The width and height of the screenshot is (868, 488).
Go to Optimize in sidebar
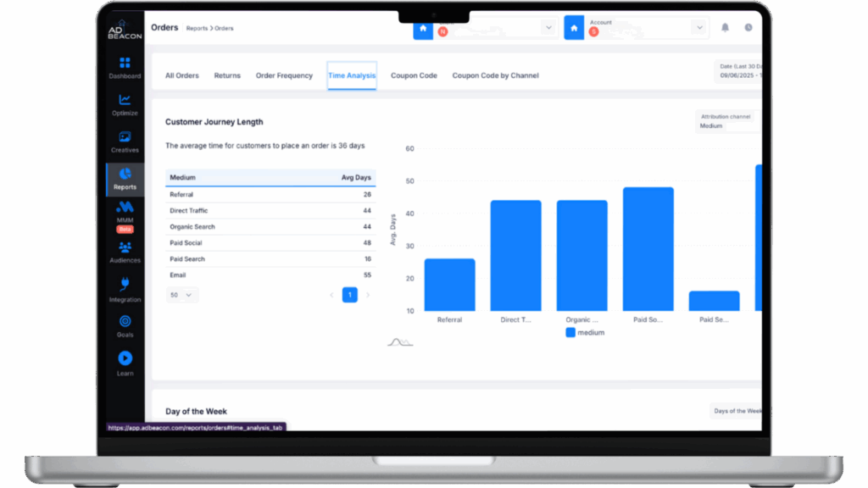(x=125, y=100)
